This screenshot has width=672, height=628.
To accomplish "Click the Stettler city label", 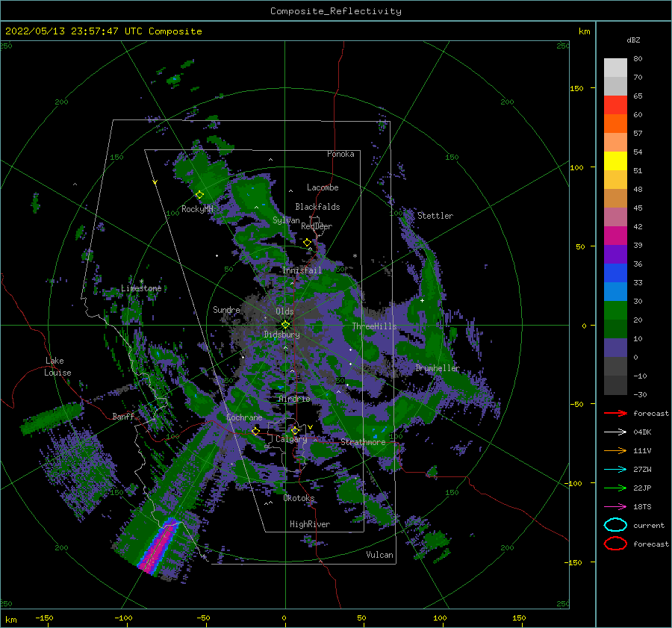I will (435, 216).
